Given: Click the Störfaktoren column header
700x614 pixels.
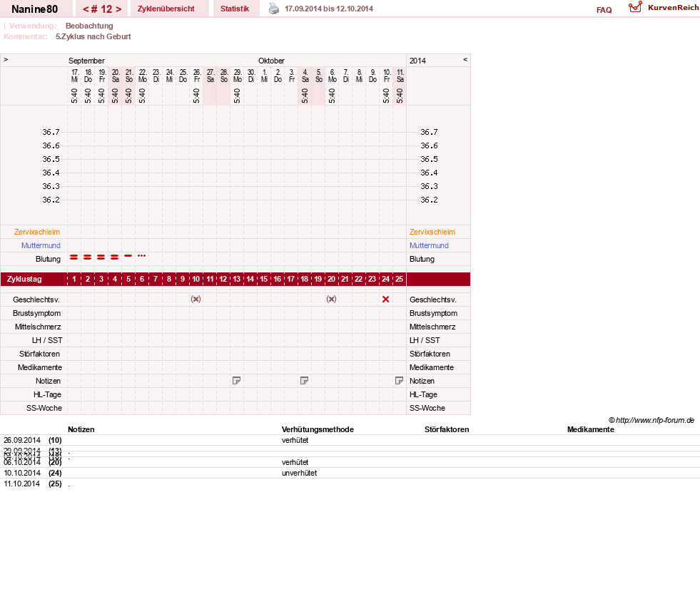Looking at the screenshot, I should (x=447, y=430).
